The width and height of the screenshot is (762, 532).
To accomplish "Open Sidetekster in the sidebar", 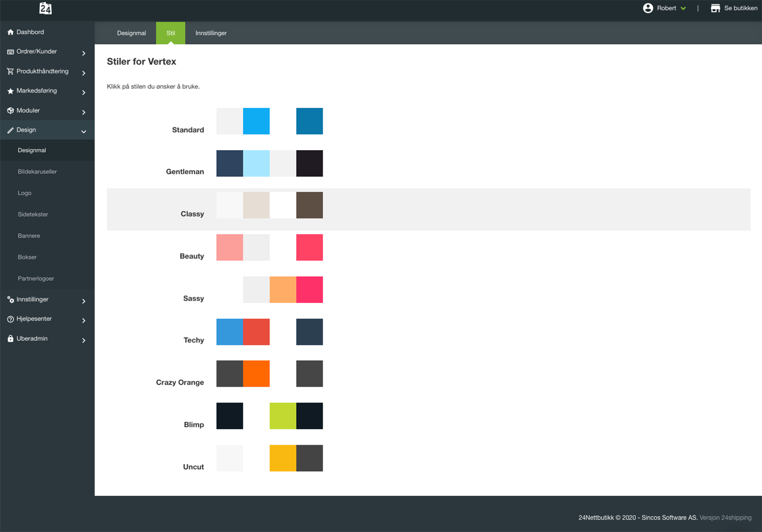I will pos(33,214).
